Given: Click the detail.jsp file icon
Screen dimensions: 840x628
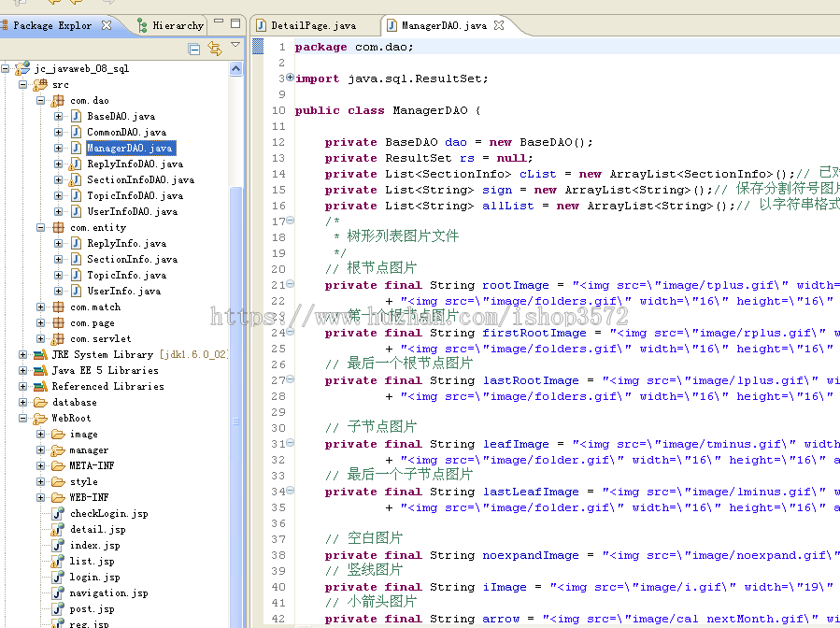Looking at the screenshot, I should pos(58,529).
